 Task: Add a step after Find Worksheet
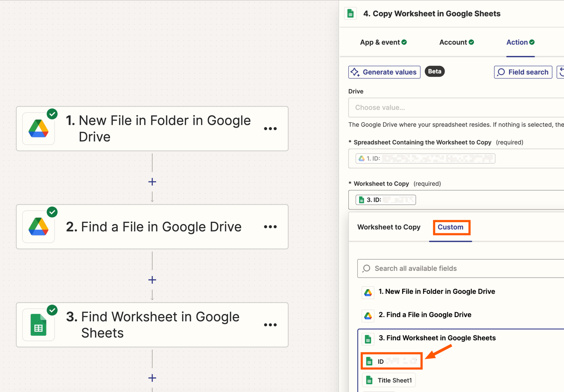click(x=152, y=378)
